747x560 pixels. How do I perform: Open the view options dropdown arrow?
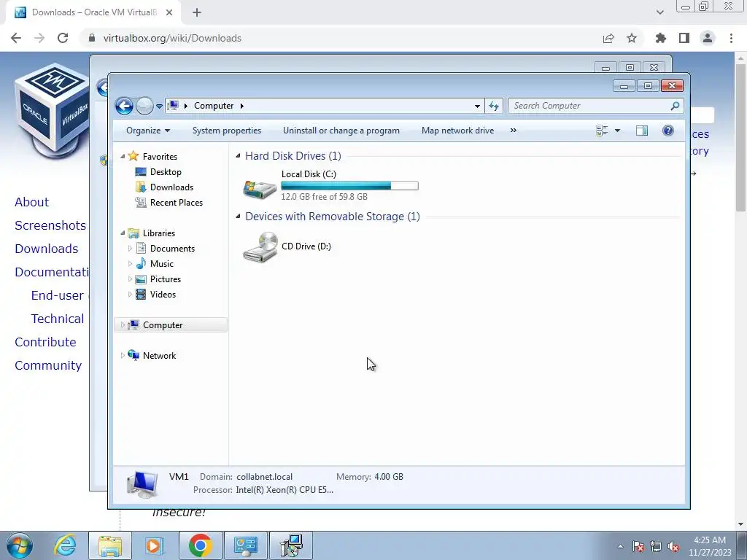pos(617,131)
